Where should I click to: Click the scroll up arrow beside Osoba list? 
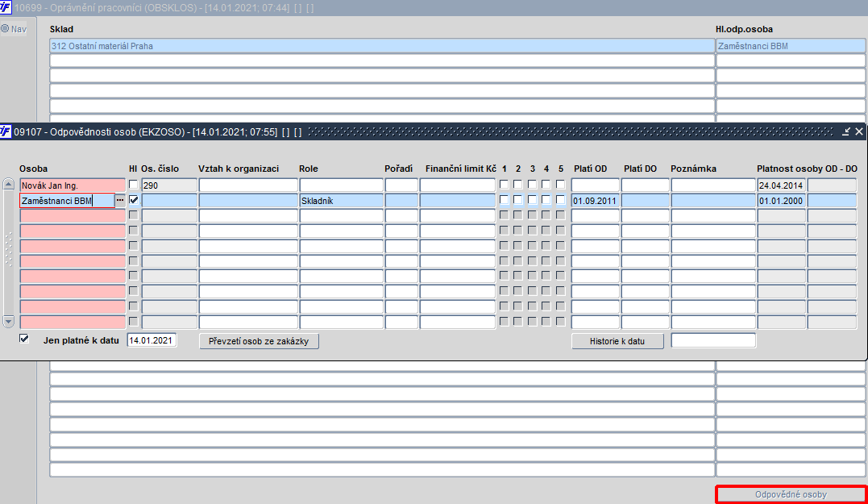8,185
